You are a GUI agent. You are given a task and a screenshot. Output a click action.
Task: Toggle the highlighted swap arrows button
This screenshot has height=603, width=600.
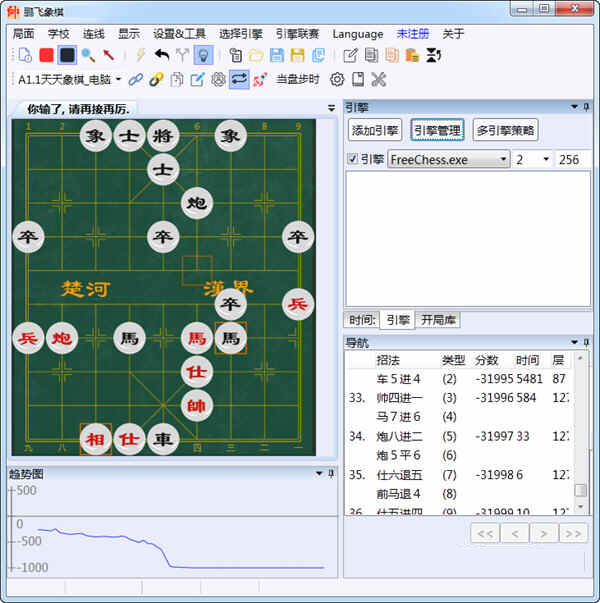point(239,79)
